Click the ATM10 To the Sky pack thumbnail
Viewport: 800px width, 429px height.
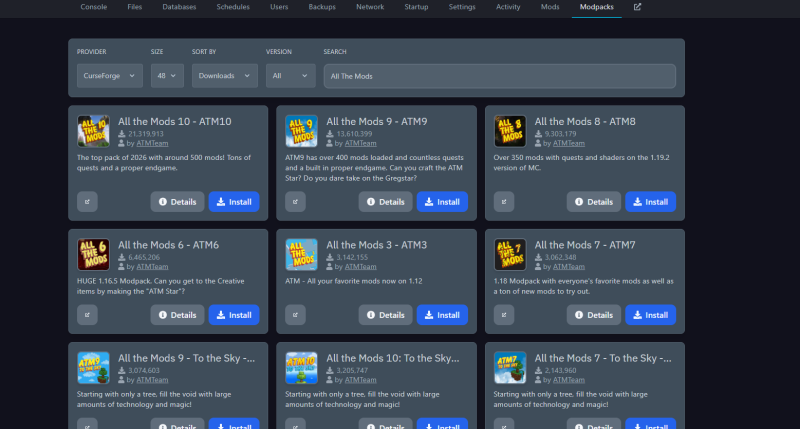pyautogui.click(x=302, y=368)
